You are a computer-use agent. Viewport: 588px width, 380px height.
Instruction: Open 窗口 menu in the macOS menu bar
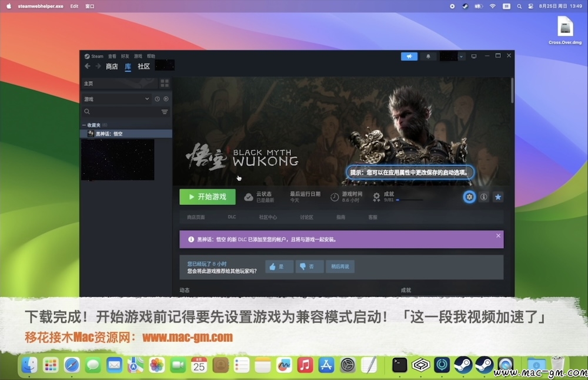coord(89,6)
